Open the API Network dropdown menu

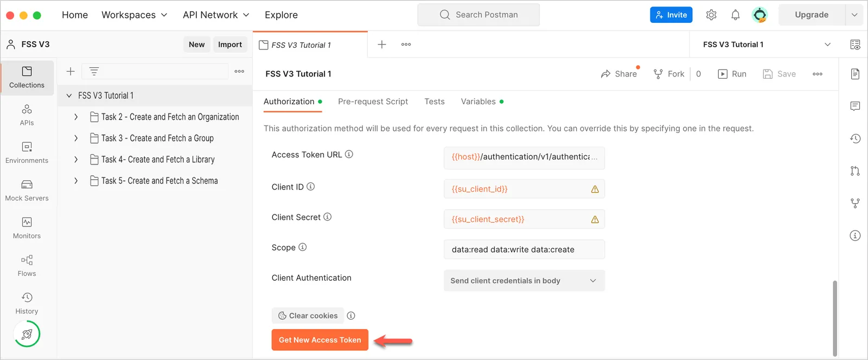click(216, 15)
